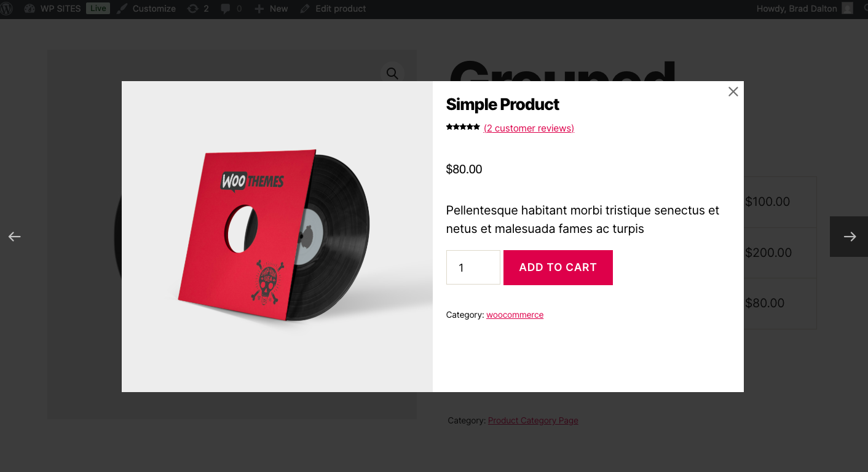868x472 pixels.
Task: Open the Howdy, Brad Dalton account menu
Action: [797, 9]
